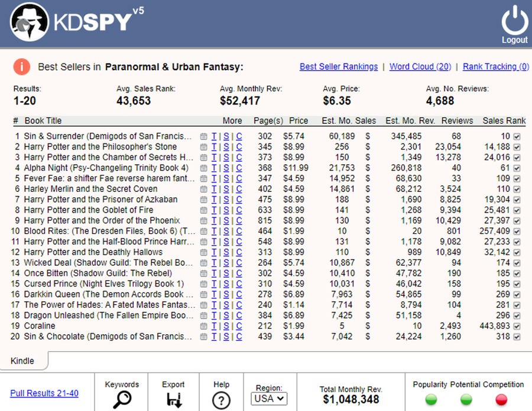532x411 pixels.
Task: Click calendar icon for Harley Merlin row
Action: click(x=204, y=189)
